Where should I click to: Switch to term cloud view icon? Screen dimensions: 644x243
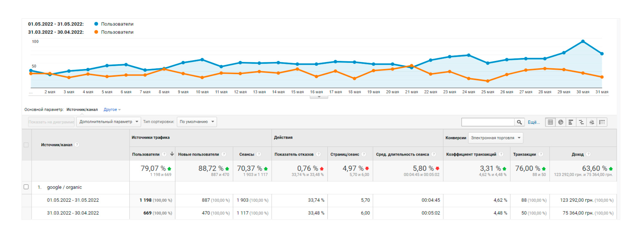(591, 122)
